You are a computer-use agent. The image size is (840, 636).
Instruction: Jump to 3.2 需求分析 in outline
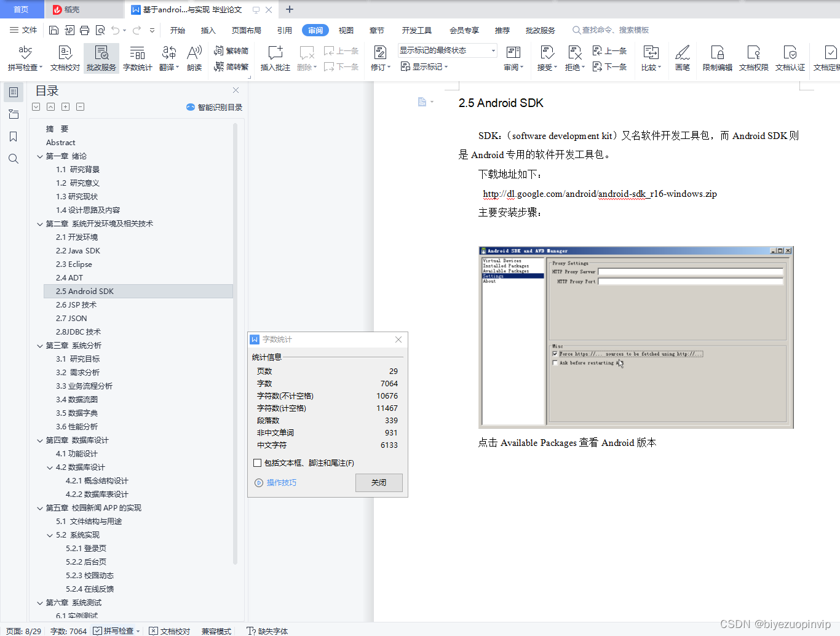[x=77, y=373]
